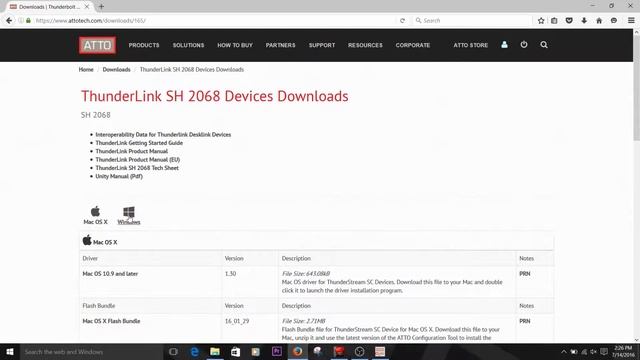The height and width of the screenshot is (360, 640).
Task: Open the Action Center notification icon
Action: [x=604, y=352]
